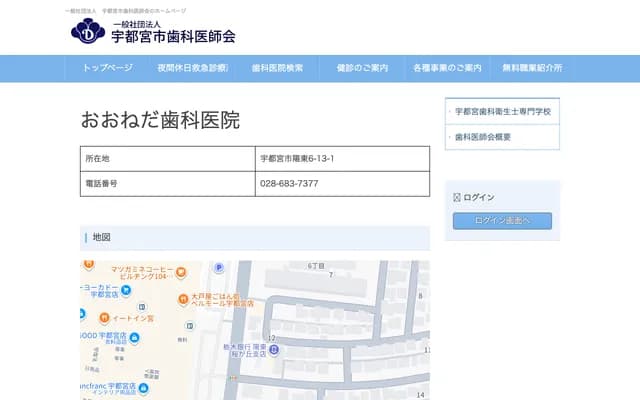The height and width of the screenshot is (400, 640).
Task: Click the GOOD 宇都宮店 shopping bag marker
Action: coord(134,338)
